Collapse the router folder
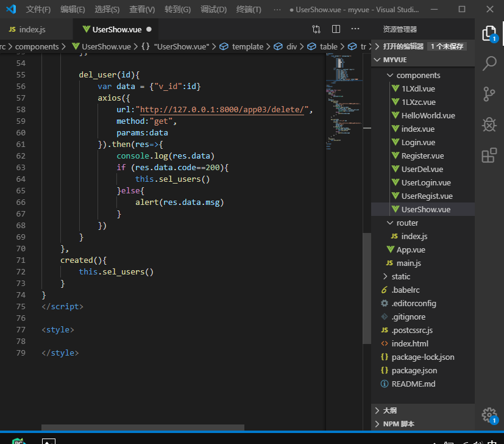 [407, 223]
